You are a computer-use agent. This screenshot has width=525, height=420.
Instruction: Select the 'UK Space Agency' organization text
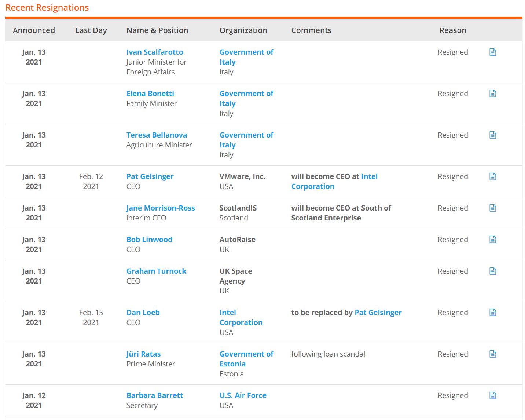[x=236, y=276]
